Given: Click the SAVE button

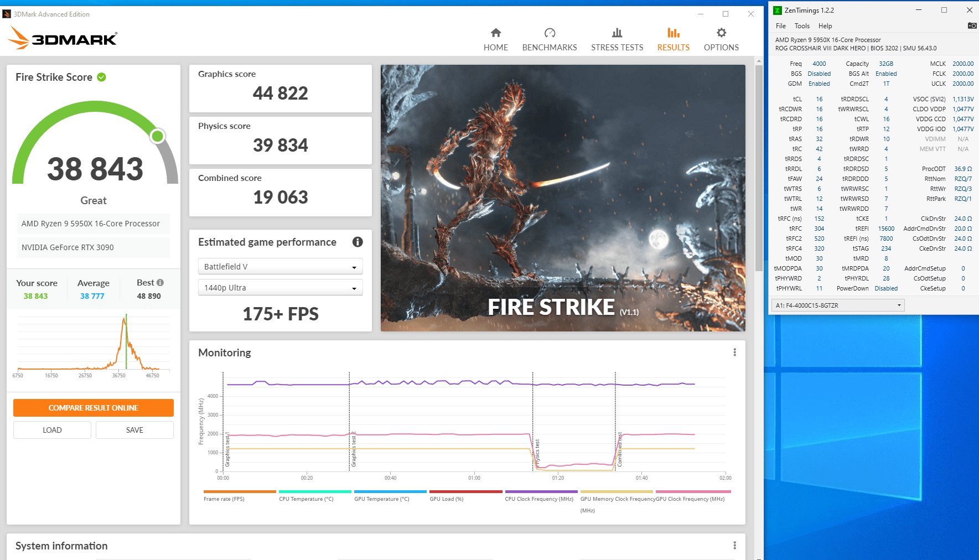Looking at the screenshot, I should point(134,430).
